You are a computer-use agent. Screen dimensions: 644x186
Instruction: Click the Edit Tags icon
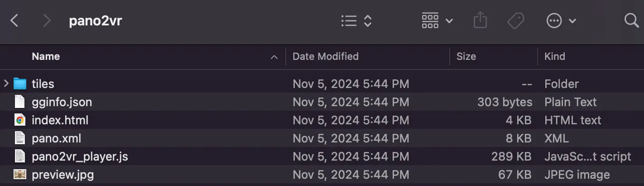pos(515,20)
